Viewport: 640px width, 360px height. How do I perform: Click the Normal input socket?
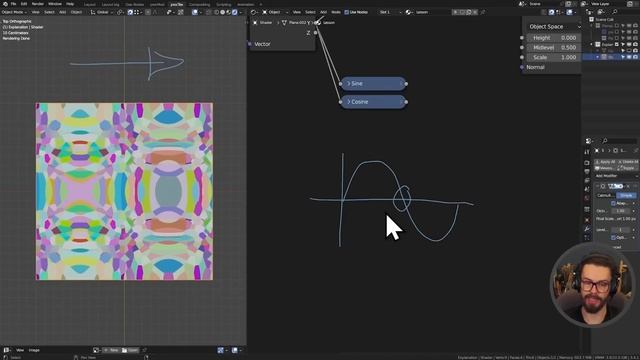[522, 67]
